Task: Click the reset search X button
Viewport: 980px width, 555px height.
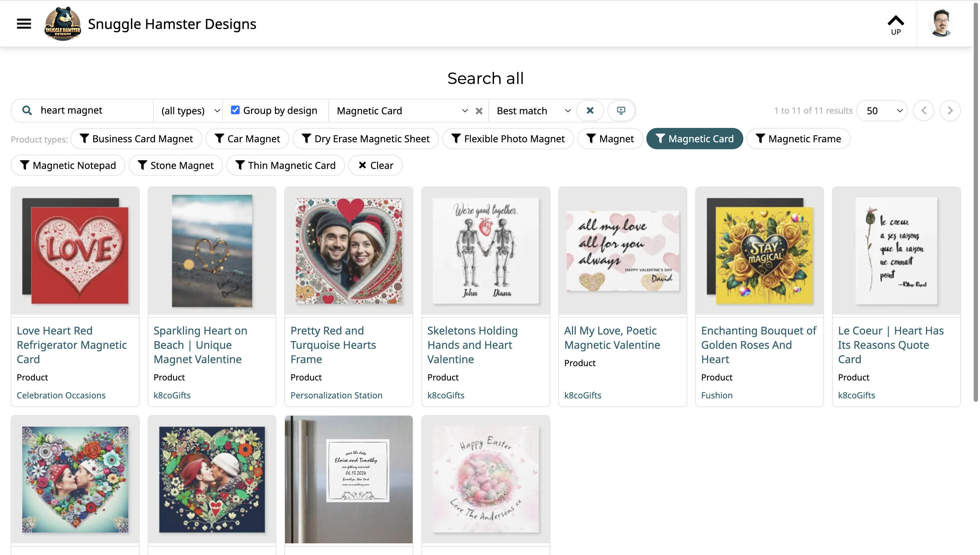Action: point(590,111)
